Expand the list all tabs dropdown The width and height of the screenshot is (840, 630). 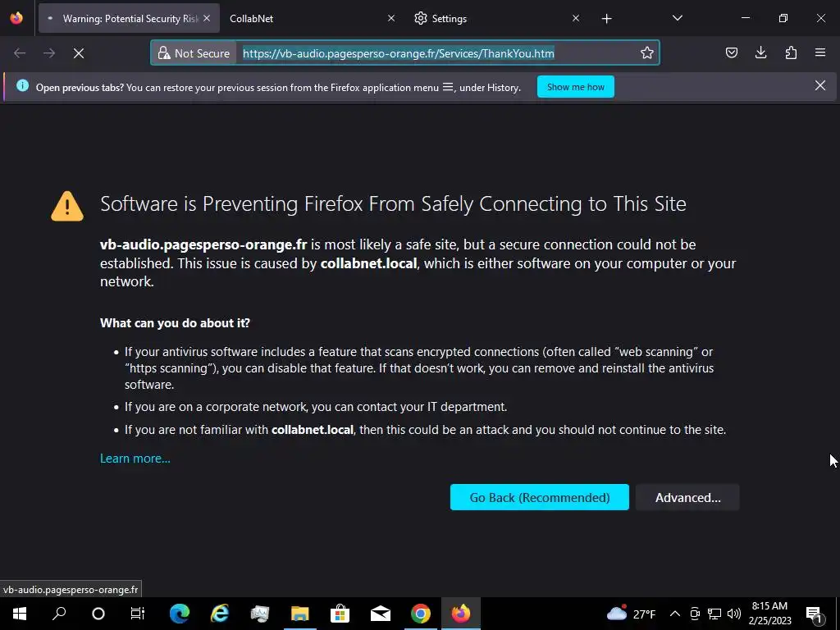(x=677, y=18)
